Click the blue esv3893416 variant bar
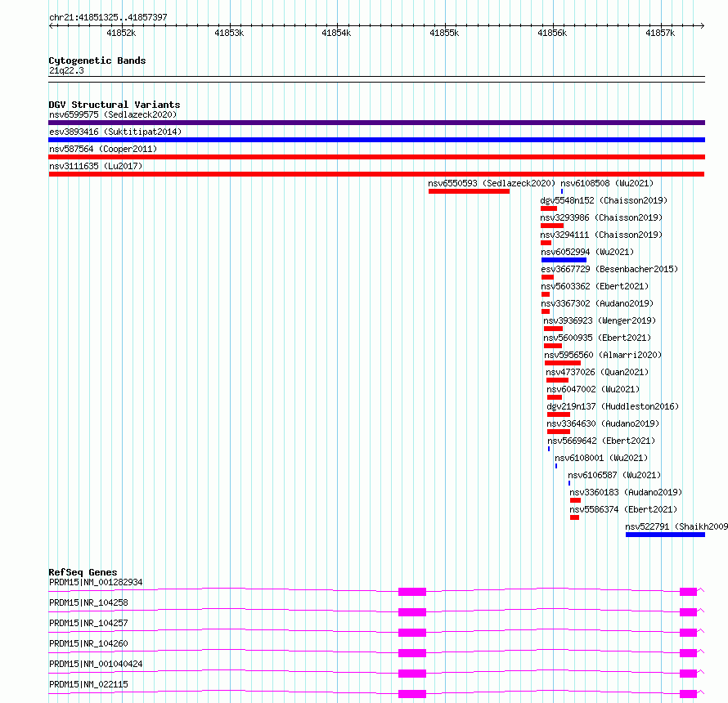 coord(376,140)
